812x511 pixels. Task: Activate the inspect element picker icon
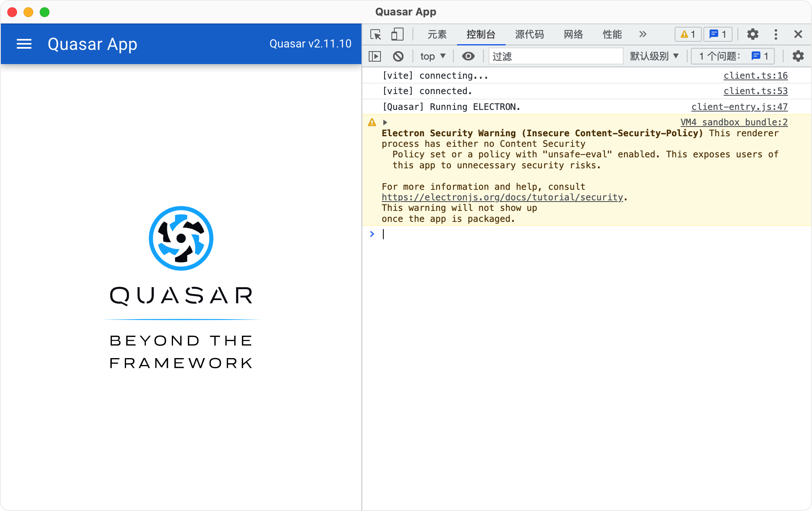[376, 34]
